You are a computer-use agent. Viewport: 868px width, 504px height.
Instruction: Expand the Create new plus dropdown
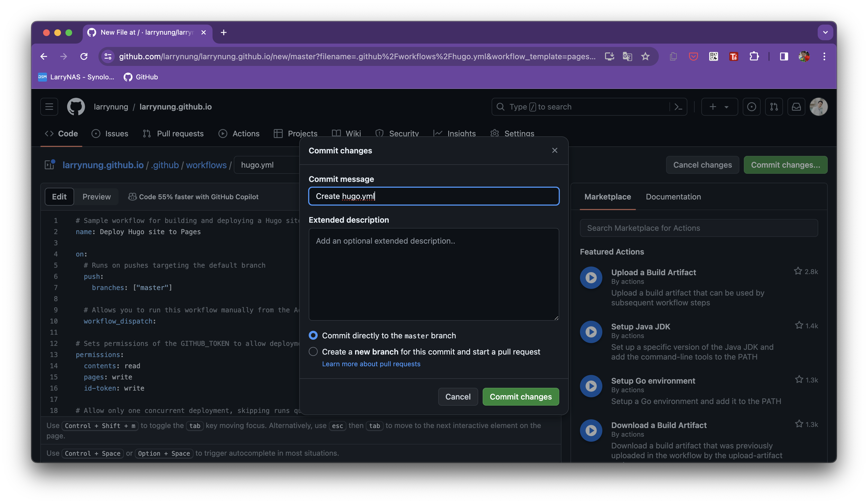[719, 107]
